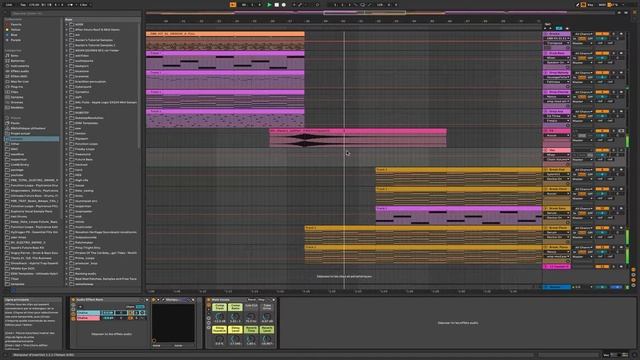This screenshot has width=640, height=360.
Task: Expand the Beatport folder in browser list
Action: 67,66
